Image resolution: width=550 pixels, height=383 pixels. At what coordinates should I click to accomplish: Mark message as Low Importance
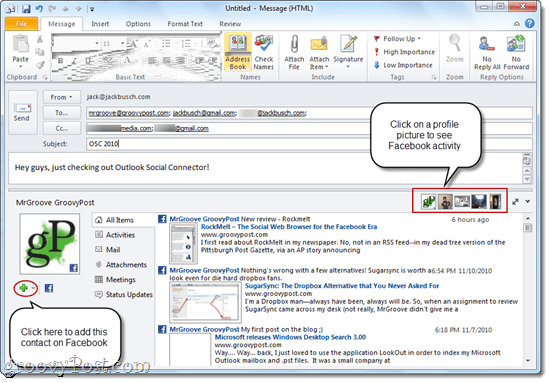point(403,65)
